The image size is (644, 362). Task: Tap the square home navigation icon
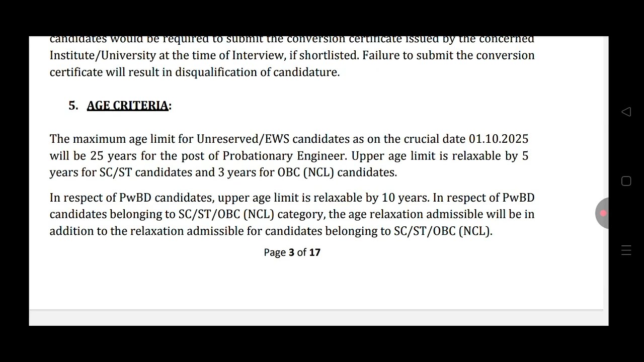[x=626, y=181]
